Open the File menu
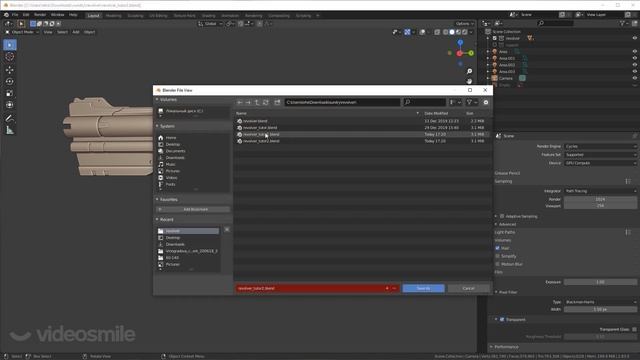The width and height of the screenshot is (640, 360). (x=15, y=15)
